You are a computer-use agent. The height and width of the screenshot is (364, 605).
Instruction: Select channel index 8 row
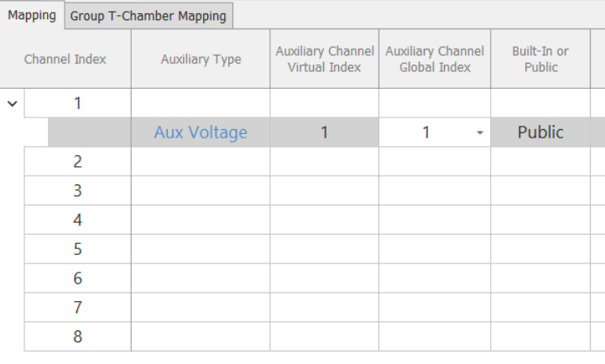coord(77,337)
